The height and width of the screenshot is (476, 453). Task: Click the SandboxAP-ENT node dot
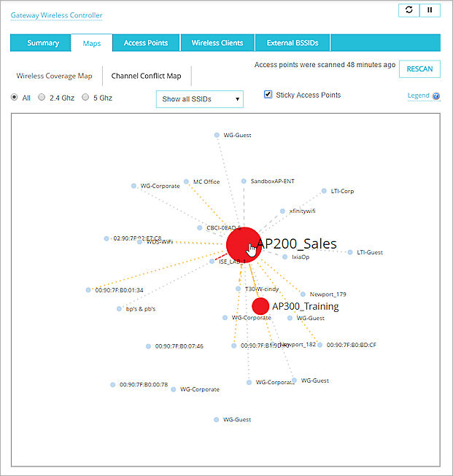click(244, 181)
